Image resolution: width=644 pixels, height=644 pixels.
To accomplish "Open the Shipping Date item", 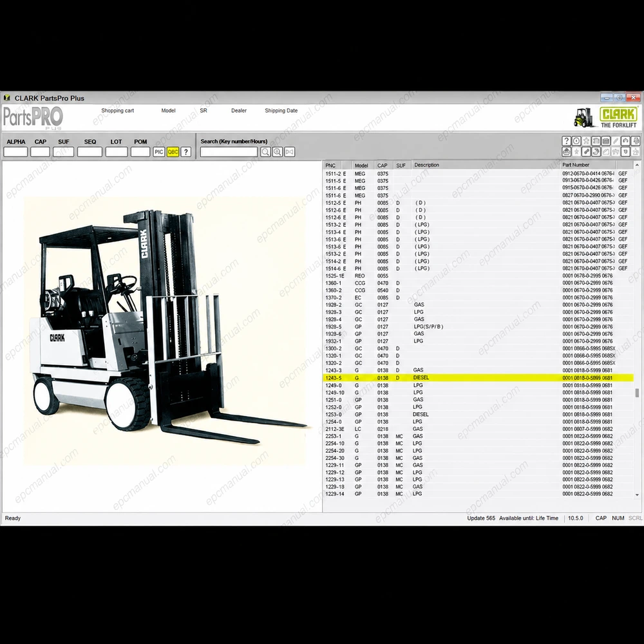I will (x=281, y=111).
